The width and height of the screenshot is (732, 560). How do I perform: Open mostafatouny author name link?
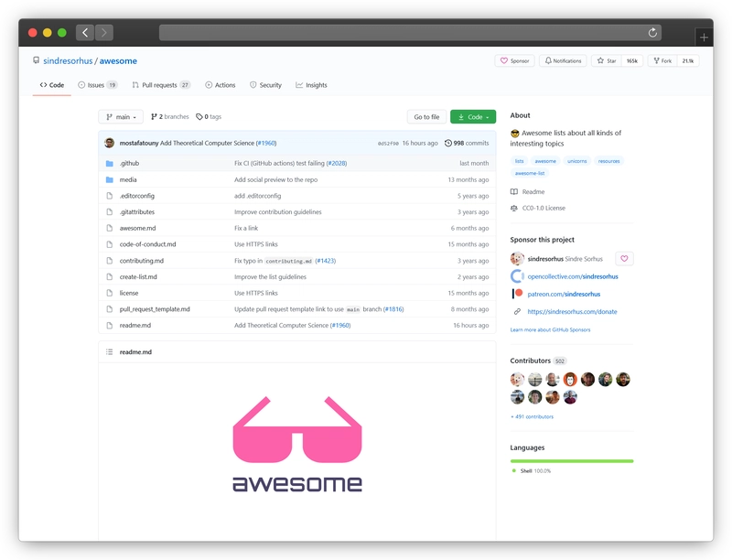[139, 143]
